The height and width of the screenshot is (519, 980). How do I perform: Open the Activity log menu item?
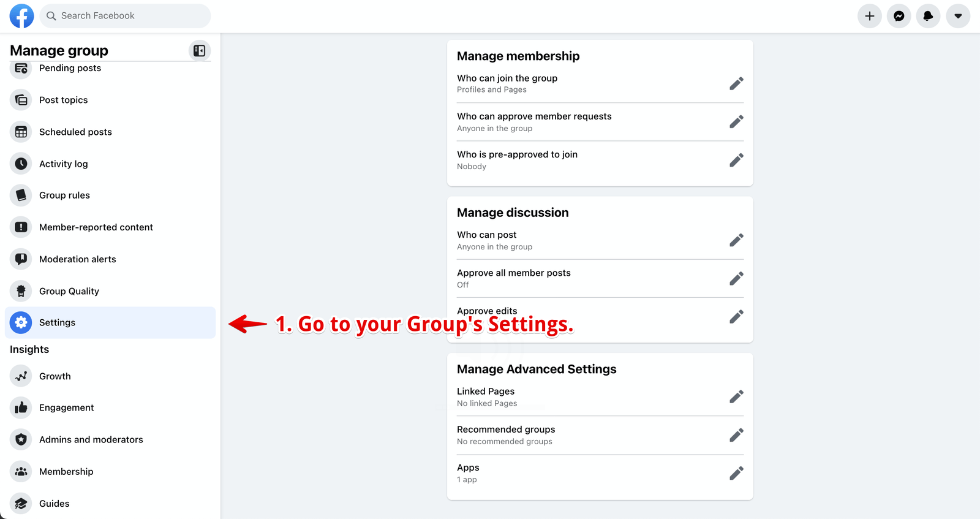63,164
